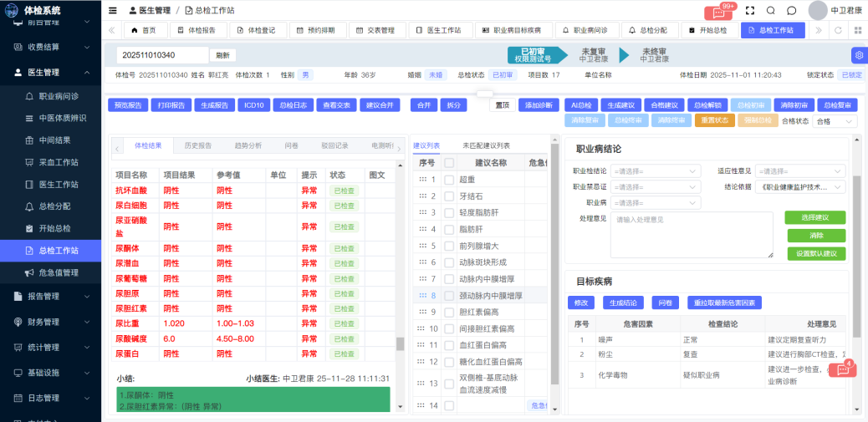Check the box for 超重 suggestion

coord(449,180)
